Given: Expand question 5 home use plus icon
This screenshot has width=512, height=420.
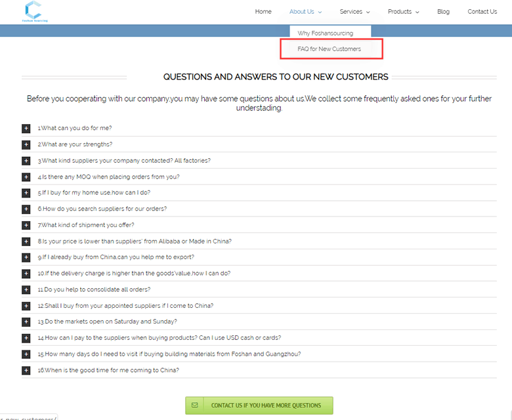Looking at the screenshot, I should (26, 193).
